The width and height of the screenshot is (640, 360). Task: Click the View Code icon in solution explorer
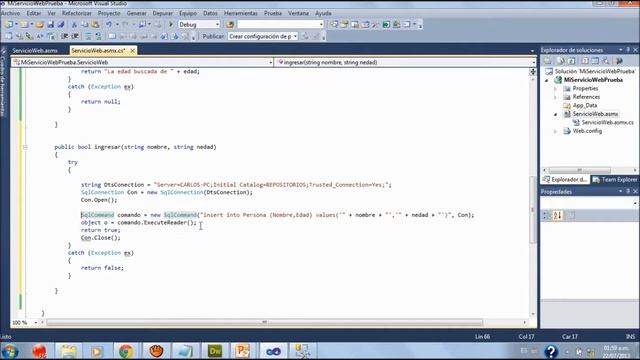tap(585, 61)
